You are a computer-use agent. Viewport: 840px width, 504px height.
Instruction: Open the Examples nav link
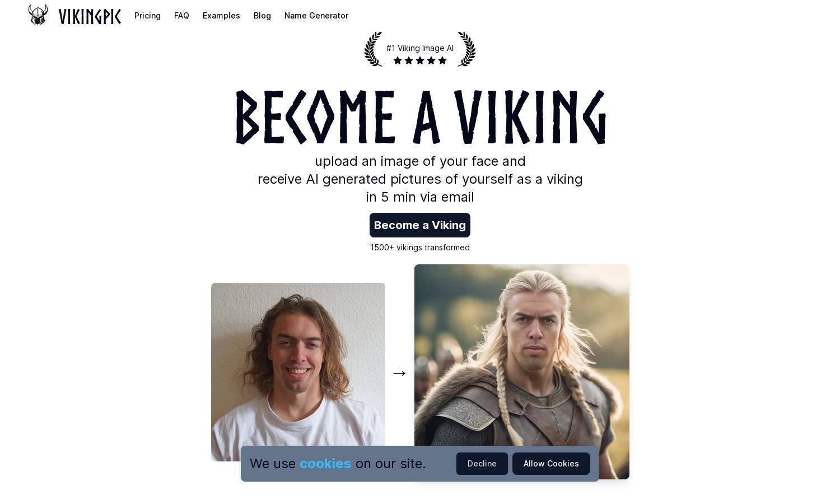pos(221,16)
